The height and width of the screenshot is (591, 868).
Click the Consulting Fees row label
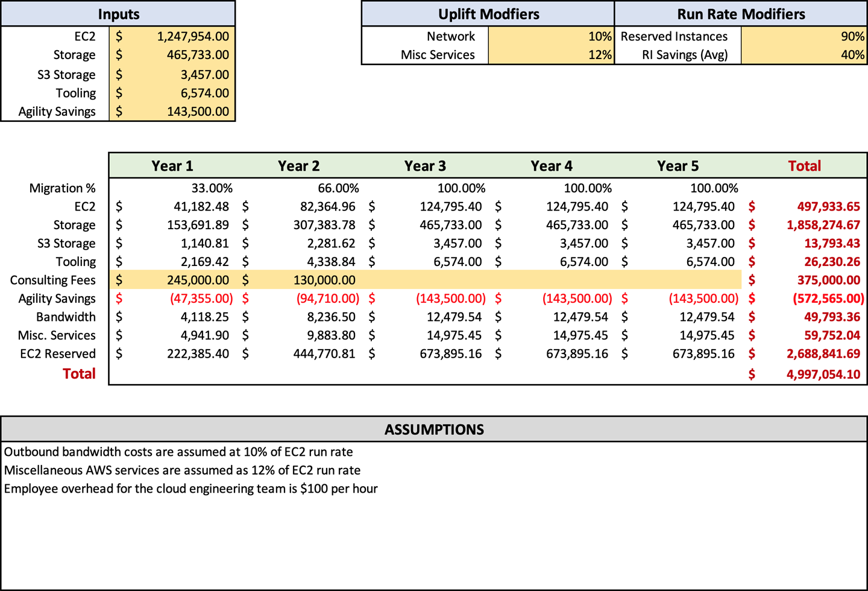52,280
